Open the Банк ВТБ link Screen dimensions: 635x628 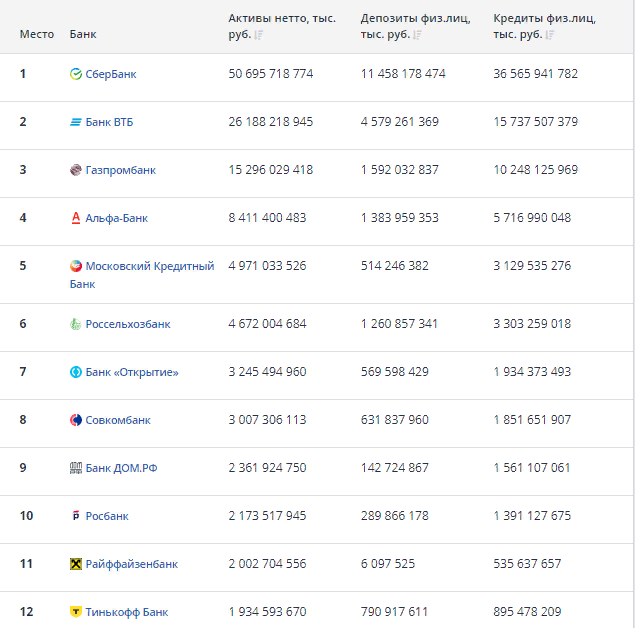point(109,122)
